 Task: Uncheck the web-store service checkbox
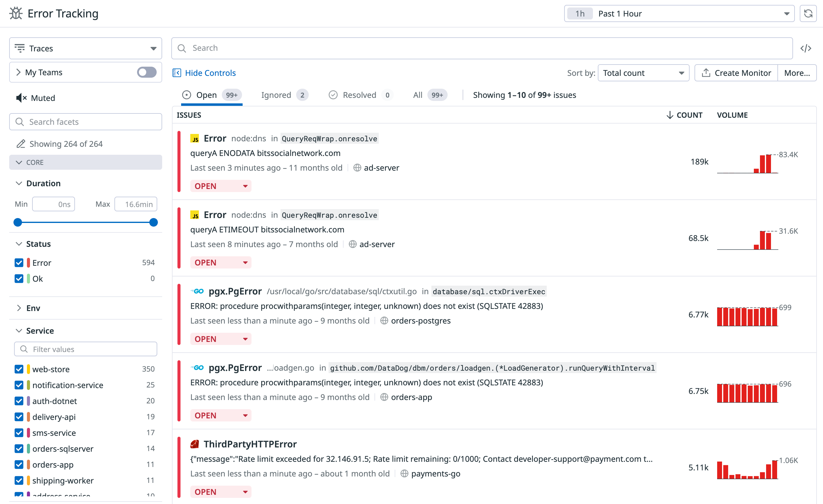pyautogui.click(x=19, y=369)
